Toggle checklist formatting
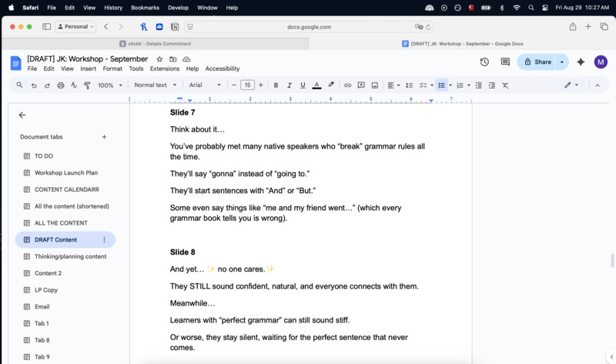The image size is (616, 364). click(x=423, y=85)
